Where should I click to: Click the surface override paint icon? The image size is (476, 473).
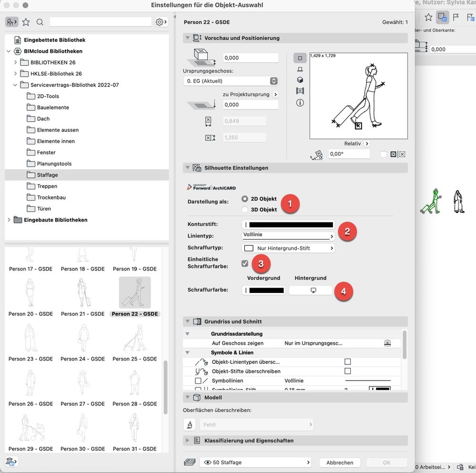point(190,424)
